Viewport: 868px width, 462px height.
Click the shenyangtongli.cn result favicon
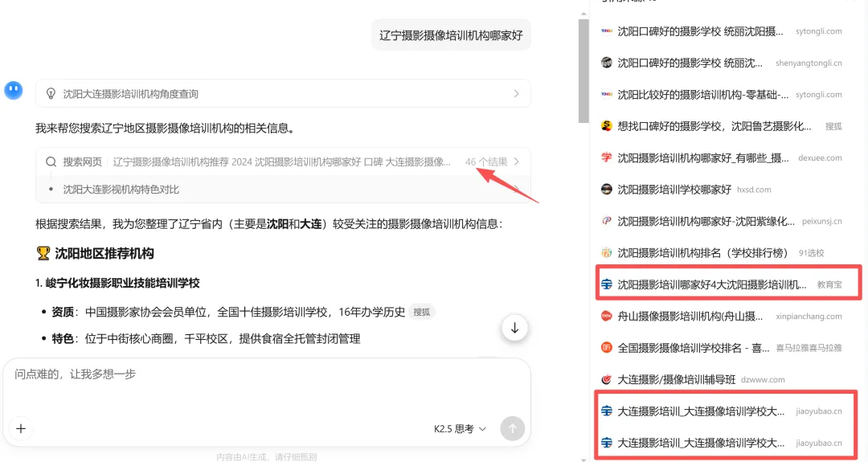pyautogui.click(x=607, y=63)
